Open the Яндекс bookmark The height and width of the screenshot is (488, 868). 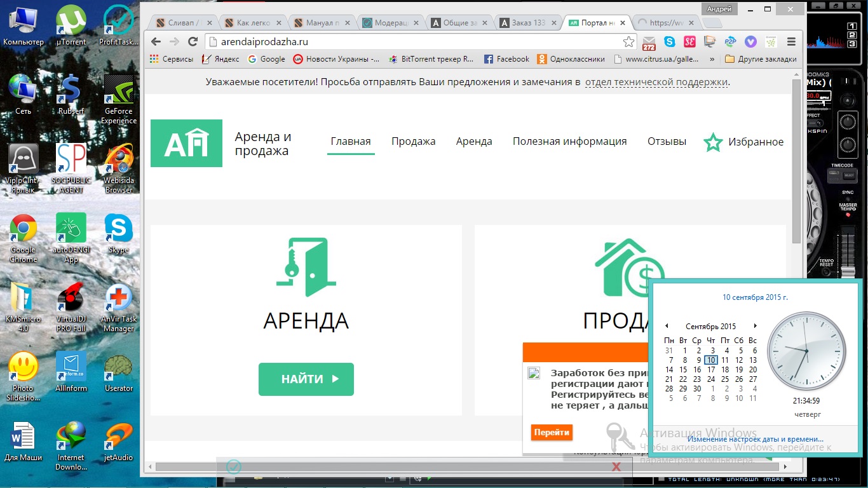220,59
